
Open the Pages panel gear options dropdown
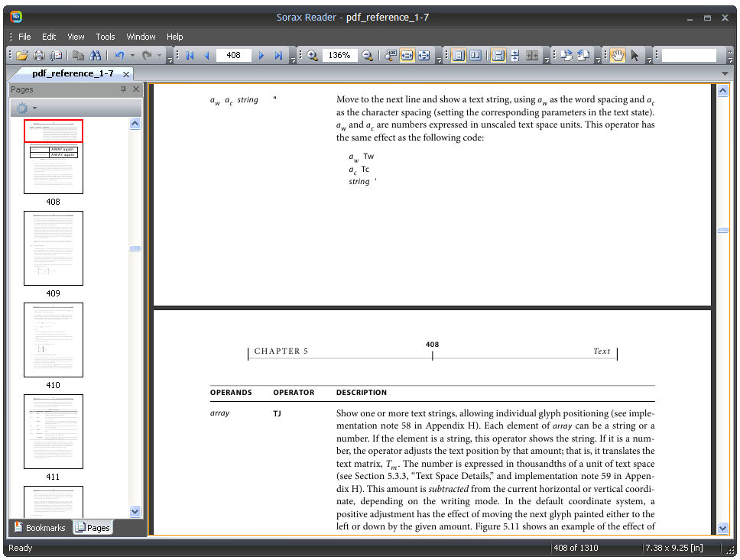coord(27,108)
